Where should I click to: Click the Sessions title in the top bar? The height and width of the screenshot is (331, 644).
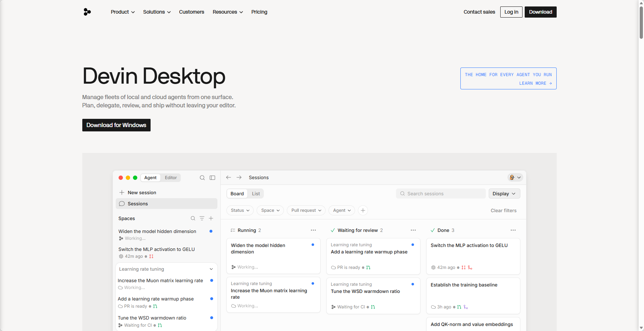[259, 177]
